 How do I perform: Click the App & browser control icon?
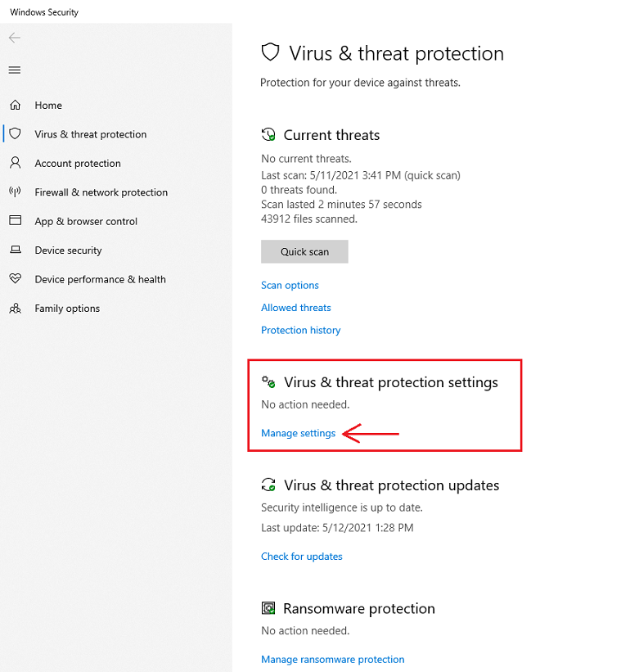15,221
